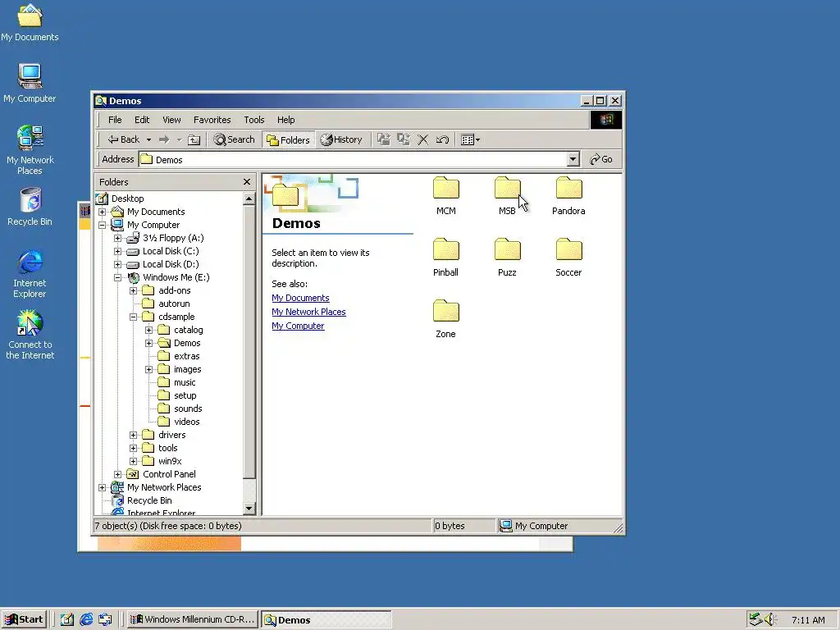Open the Edit menu
The height and width of the screenshot is (630, 840).
(142, 120)
